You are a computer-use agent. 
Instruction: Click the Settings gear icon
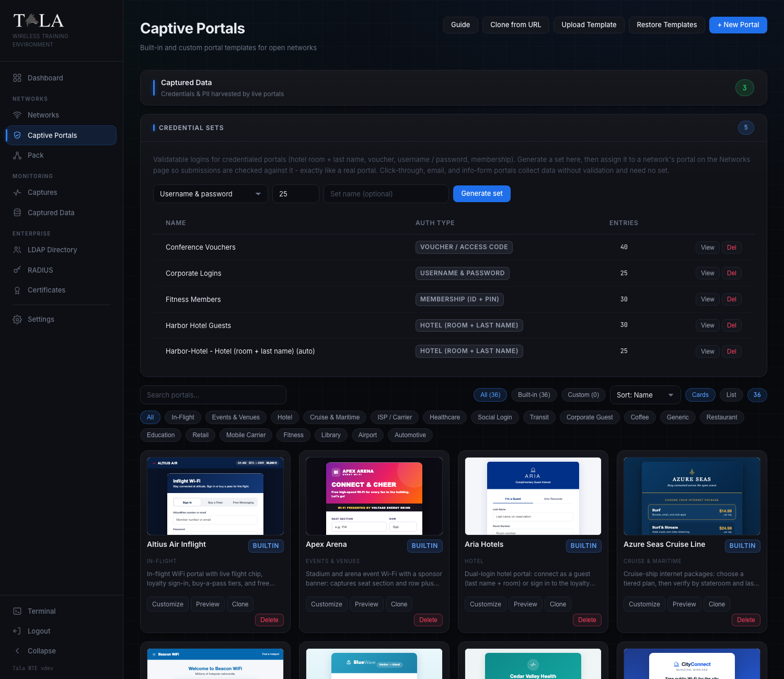click(x=17, y=319)
